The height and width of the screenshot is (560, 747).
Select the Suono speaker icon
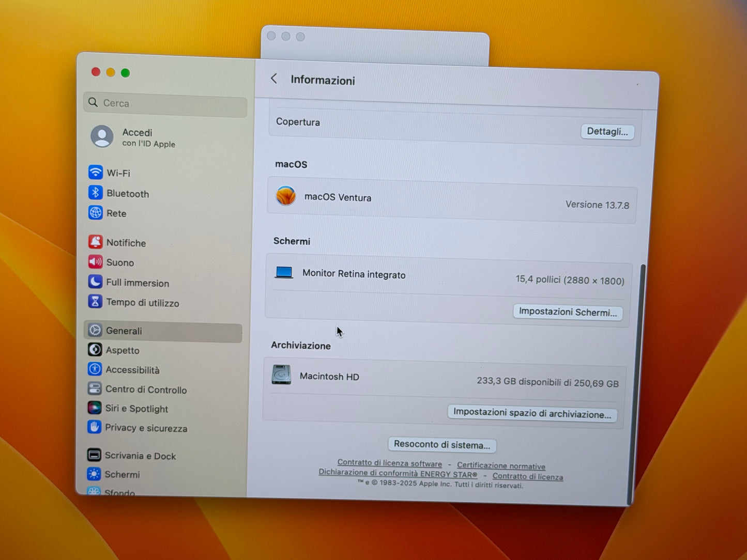[x=95, y=262]
